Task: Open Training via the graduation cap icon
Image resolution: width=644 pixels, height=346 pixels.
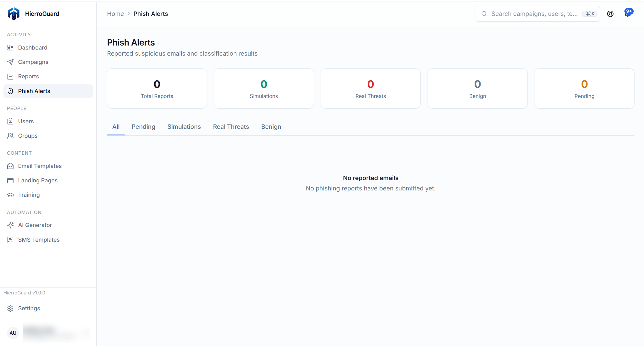Action: [x=10, y=195]
